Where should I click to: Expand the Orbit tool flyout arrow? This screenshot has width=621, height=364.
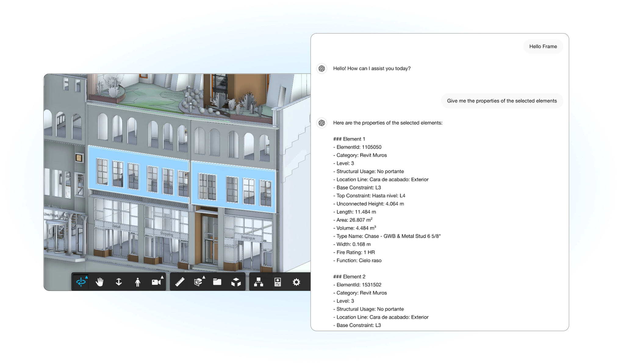pos(87,277)
